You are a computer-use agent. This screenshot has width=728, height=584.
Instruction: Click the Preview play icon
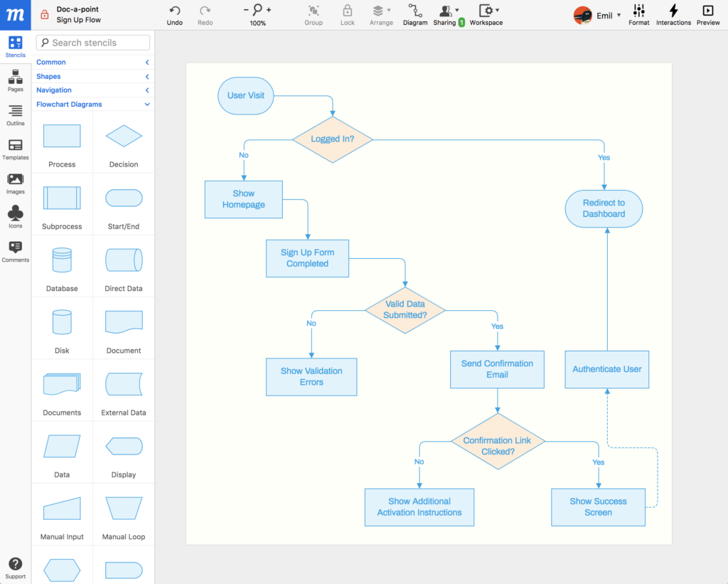point(707,11)
